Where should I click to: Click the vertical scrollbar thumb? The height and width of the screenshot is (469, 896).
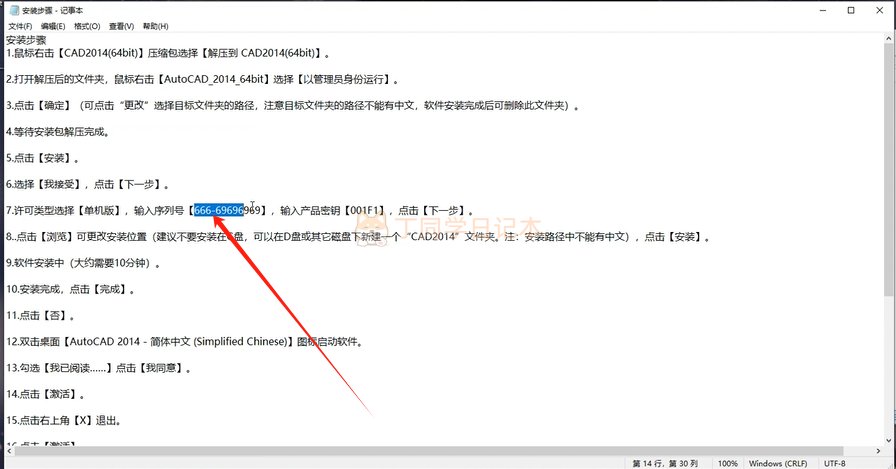889,170
